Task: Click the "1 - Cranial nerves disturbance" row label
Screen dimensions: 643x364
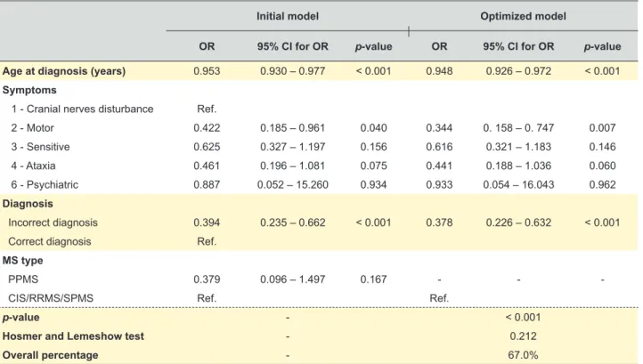Action: (x=82, y=109)
